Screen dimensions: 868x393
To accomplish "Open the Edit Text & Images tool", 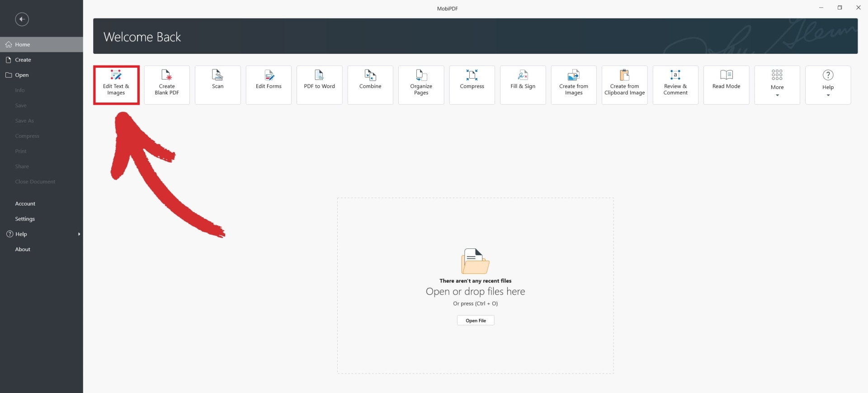I will pos(116,84).
